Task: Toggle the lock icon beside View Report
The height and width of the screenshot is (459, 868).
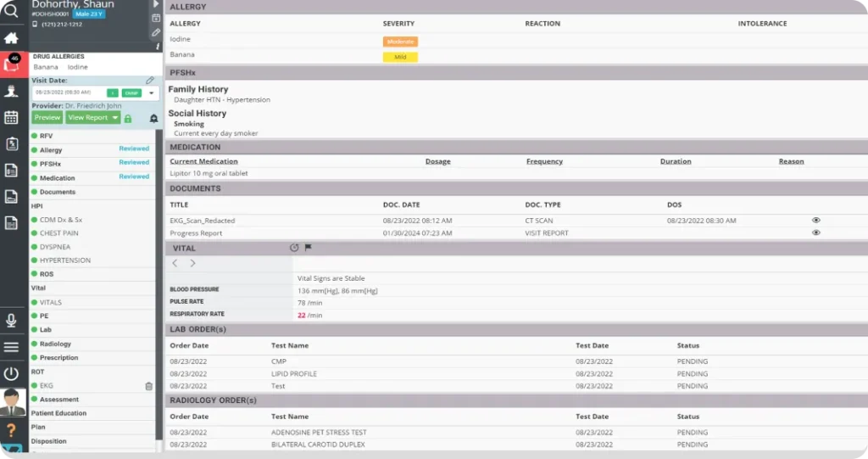Action: [x=128, y=118]
